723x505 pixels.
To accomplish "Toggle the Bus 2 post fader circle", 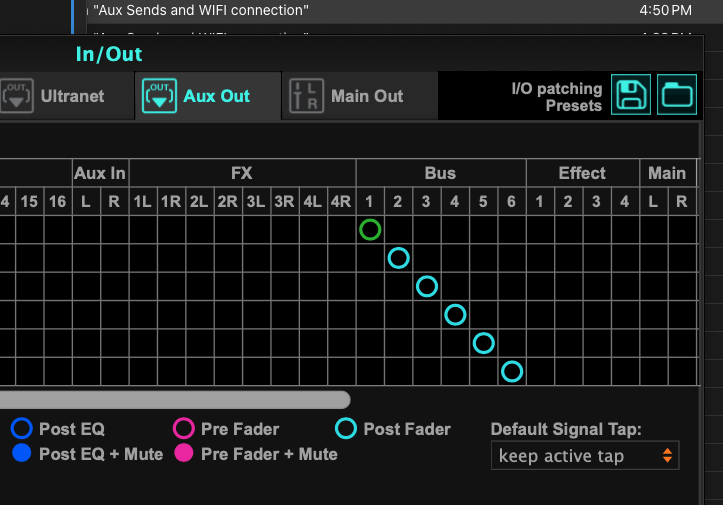I will pos(398,258).
